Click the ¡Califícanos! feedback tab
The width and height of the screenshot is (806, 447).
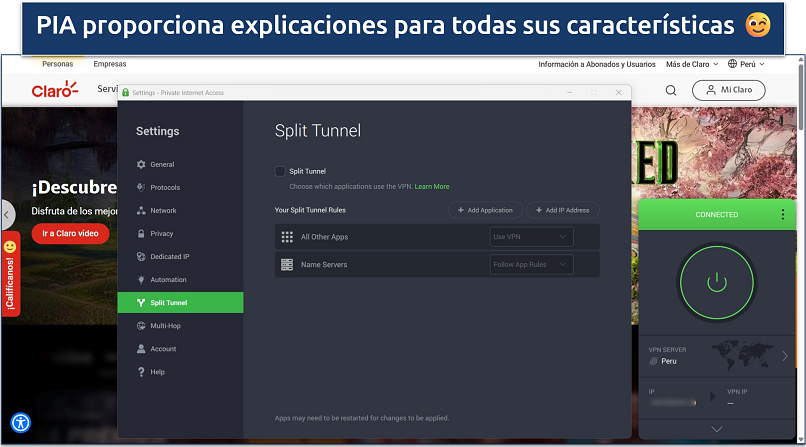point(10,274)
